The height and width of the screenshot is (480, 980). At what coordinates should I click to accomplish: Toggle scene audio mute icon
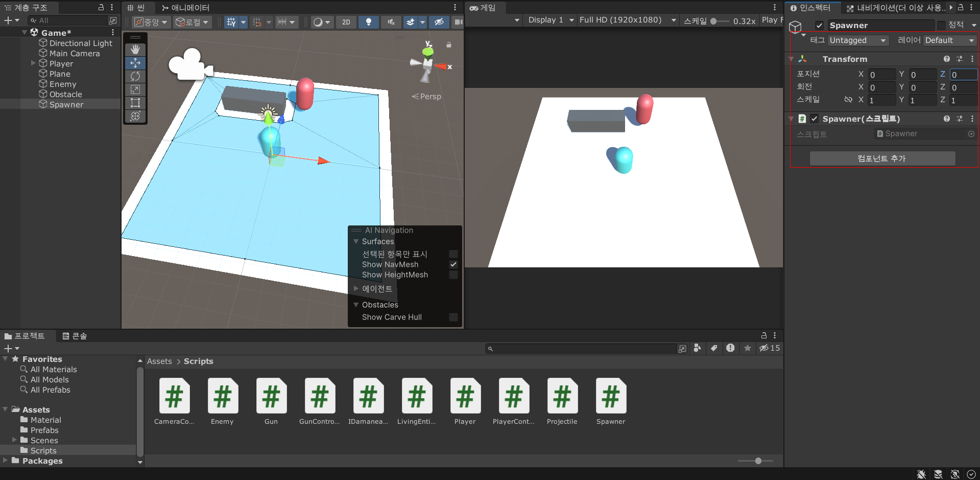(x=391, y=22)
